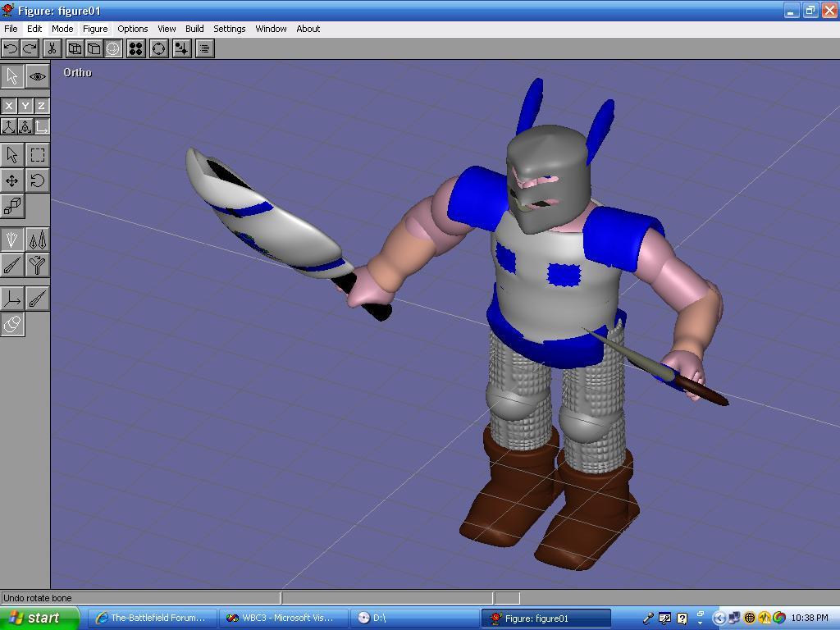Toggle the smooth sphere shading icon
Screen dimensions: 840x630
pos(113,48)
